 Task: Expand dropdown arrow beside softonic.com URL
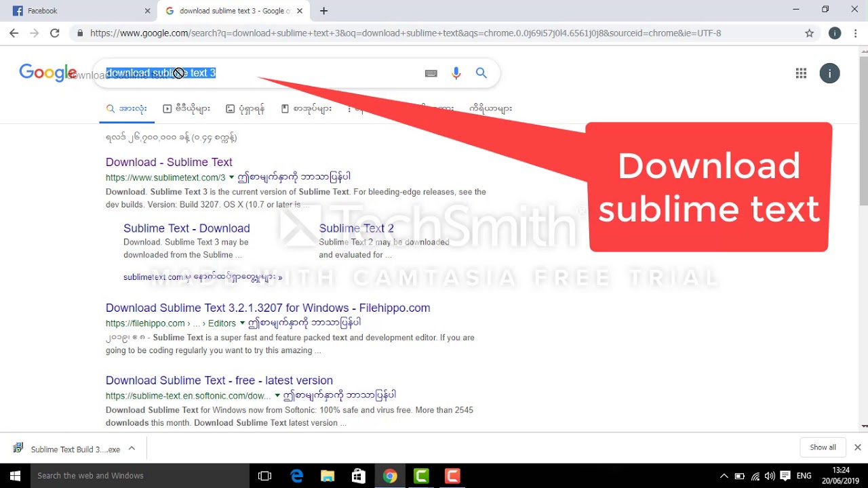point(277,396)
